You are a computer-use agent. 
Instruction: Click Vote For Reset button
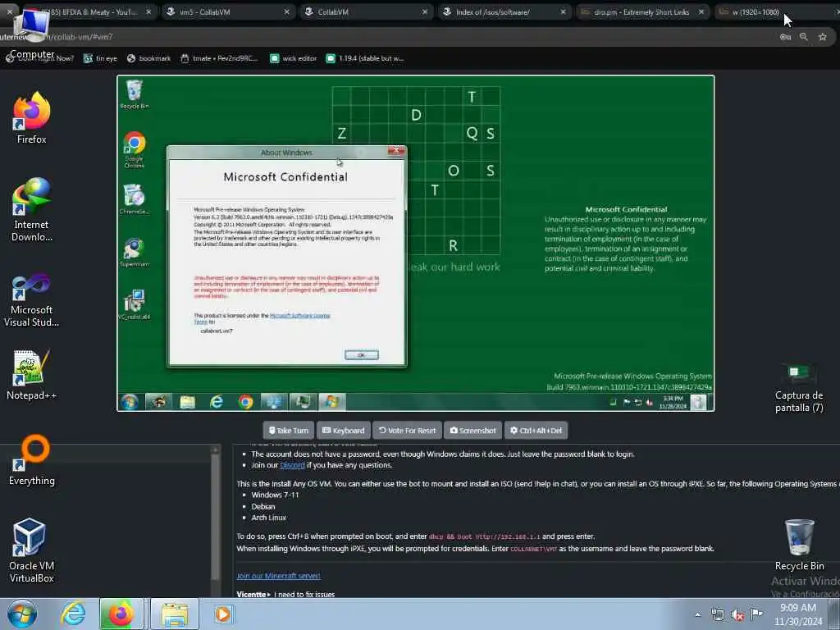[407, 430]
